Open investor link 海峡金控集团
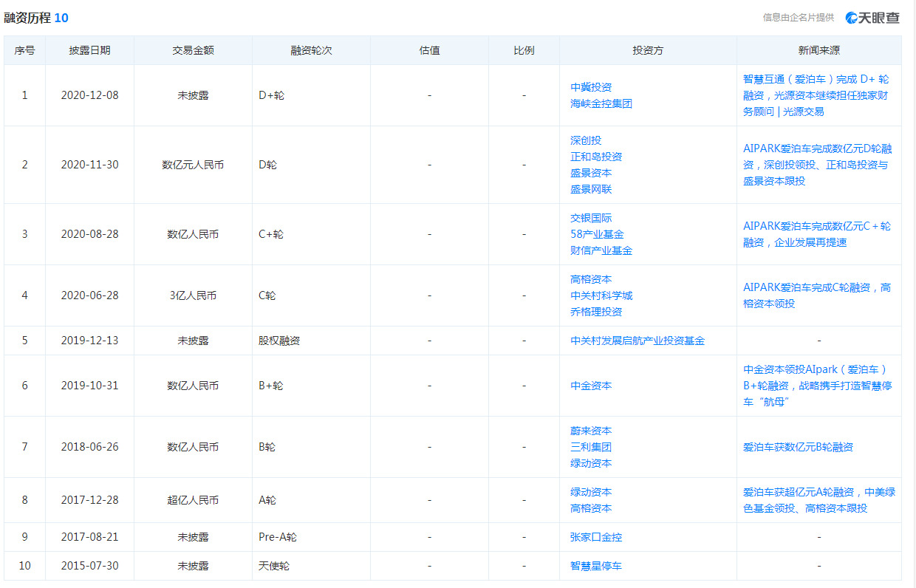Screen dimensions: 916x588 point(601,103)
